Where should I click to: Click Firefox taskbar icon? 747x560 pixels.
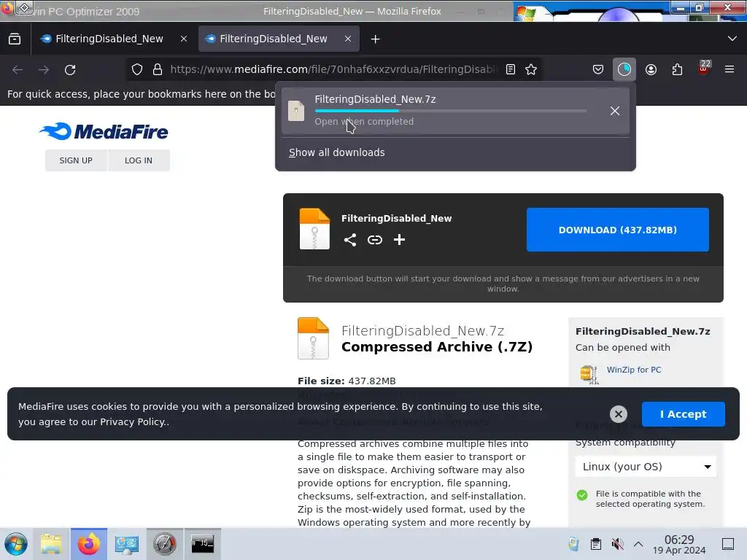89,544
